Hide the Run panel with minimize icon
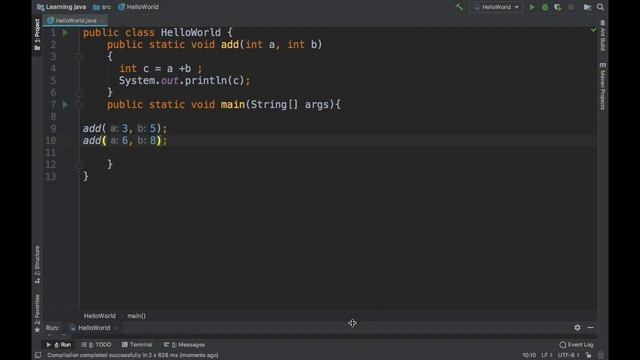Viewport: 640px width, 360px height. coord(590,327)
